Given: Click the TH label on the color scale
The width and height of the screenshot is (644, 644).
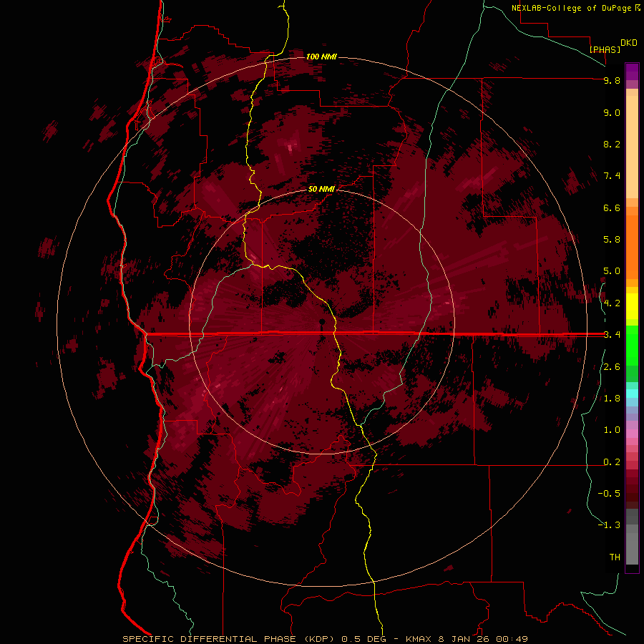Looking at the screenshot, I should [x=615, y=557].
